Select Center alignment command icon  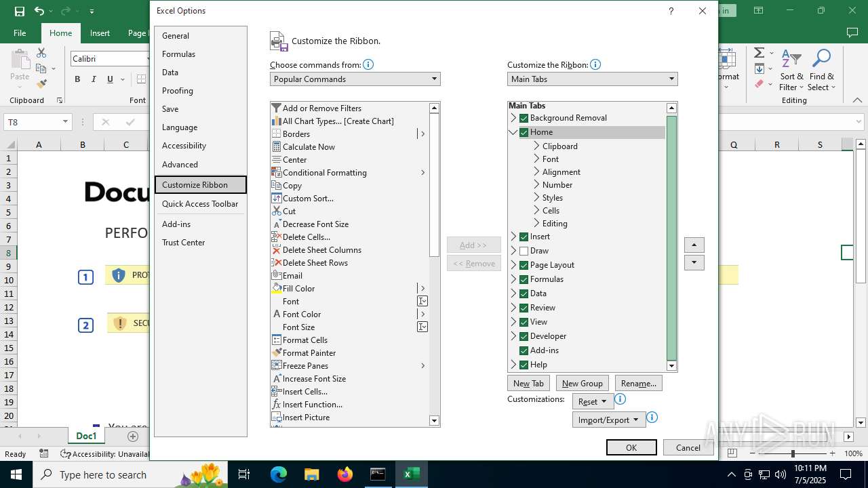(276, 159)
